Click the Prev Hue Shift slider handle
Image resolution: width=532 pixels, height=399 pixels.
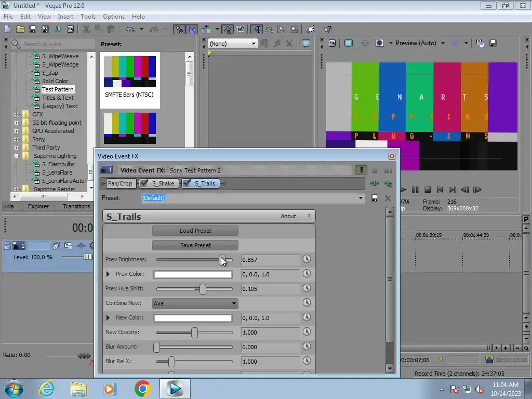(x=203, y=289)
